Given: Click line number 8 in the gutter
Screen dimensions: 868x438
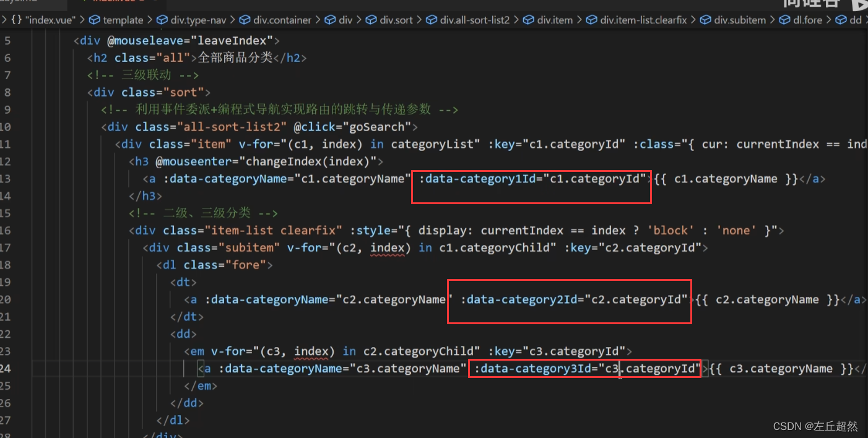Looking at the screenshot, I should click(7, 92).
